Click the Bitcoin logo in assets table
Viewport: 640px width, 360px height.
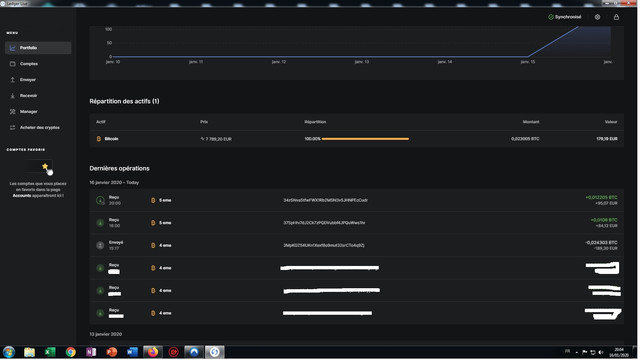tap(98, 139)
